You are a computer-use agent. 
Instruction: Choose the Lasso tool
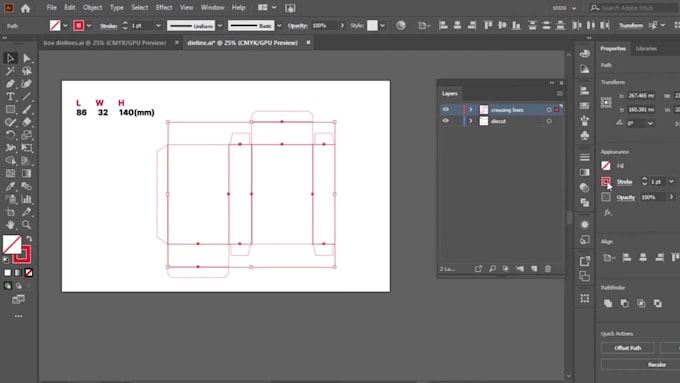click(x=27, y=71)
